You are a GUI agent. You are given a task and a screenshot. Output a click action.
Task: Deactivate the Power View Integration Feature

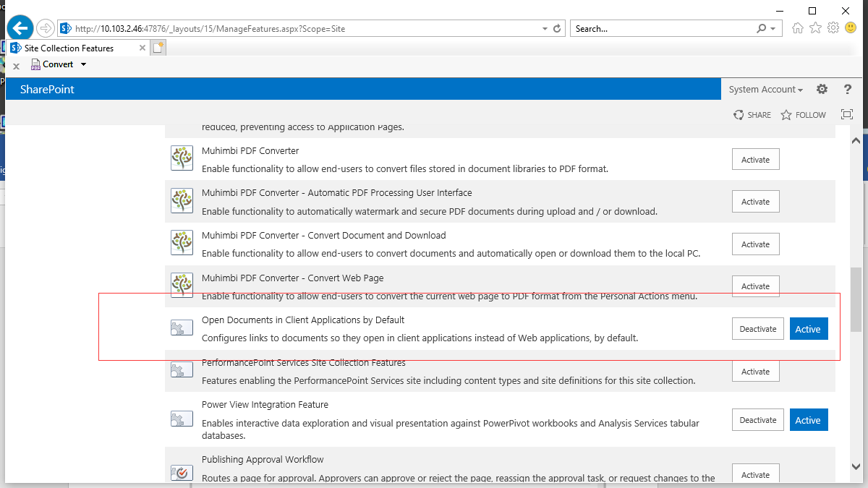point(757,420)
